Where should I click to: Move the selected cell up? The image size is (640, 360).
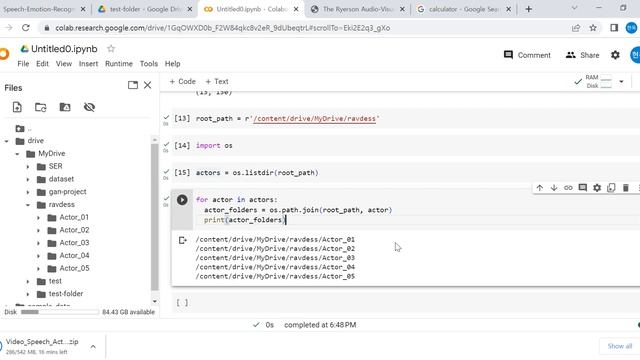tap(540, 188)
